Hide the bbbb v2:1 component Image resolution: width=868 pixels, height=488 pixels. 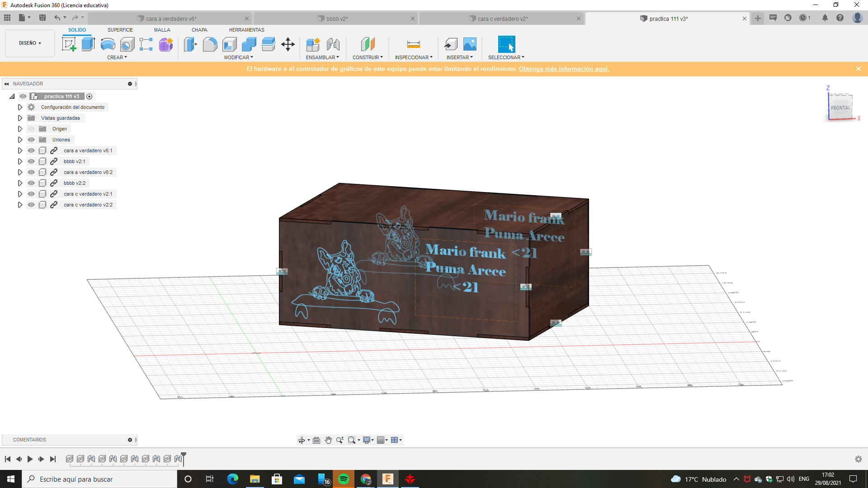pyautogui.click(x=31, y=161)
